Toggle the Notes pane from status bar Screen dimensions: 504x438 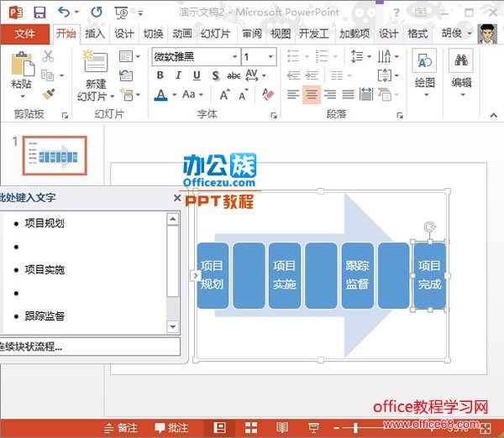pyautogui.click(x=121, y=428)
